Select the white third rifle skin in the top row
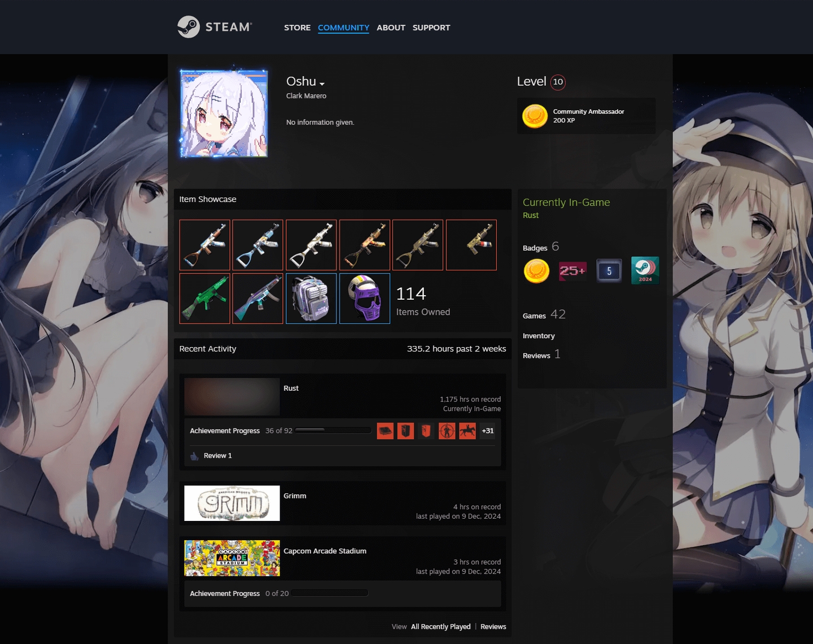This screenshot has width=813, height=644. [x=311, y=245]
